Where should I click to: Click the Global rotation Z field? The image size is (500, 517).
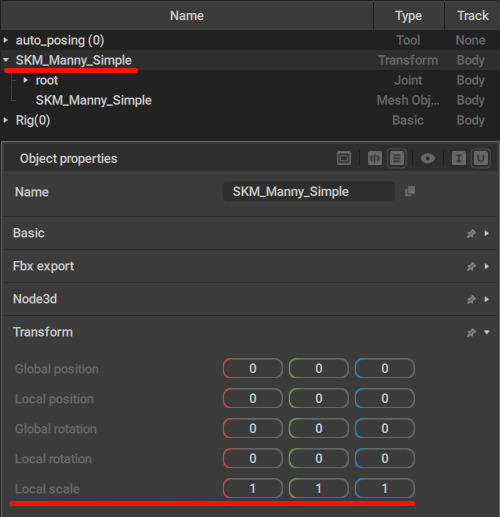coord(385,428)
